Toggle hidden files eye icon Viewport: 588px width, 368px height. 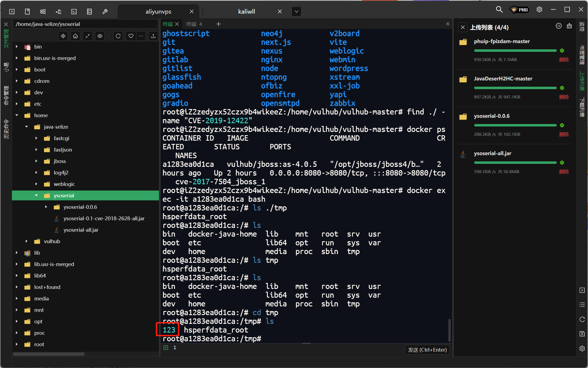(x=100, y=36)
